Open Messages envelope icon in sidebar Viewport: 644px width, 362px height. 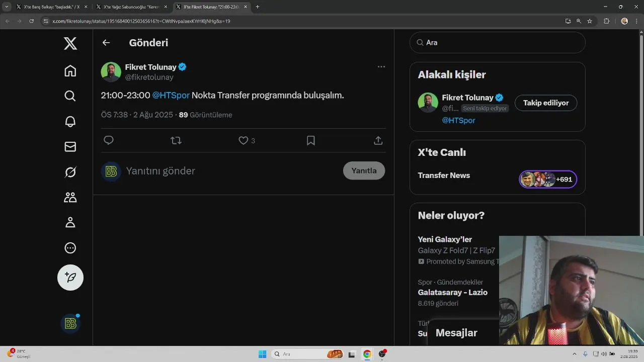point(70,146)
